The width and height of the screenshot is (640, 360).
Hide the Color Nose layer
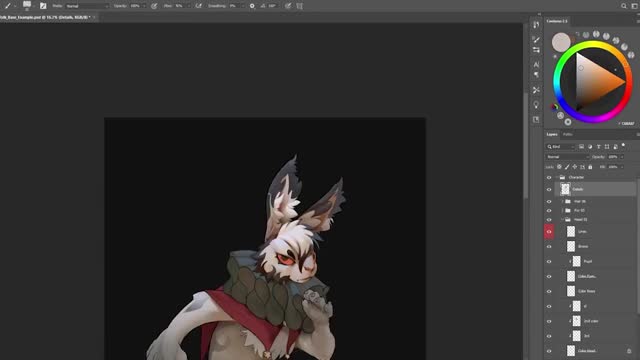click(x=549, y=291)
